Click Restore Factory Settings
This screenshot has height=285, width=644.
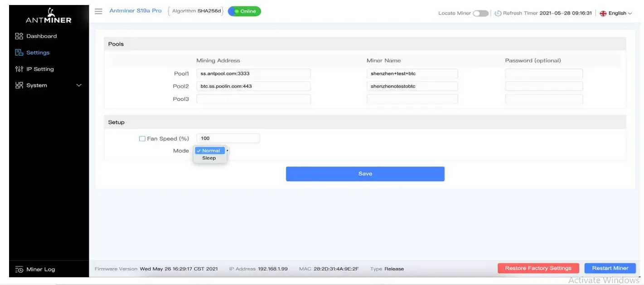click(x=537, y=268)
